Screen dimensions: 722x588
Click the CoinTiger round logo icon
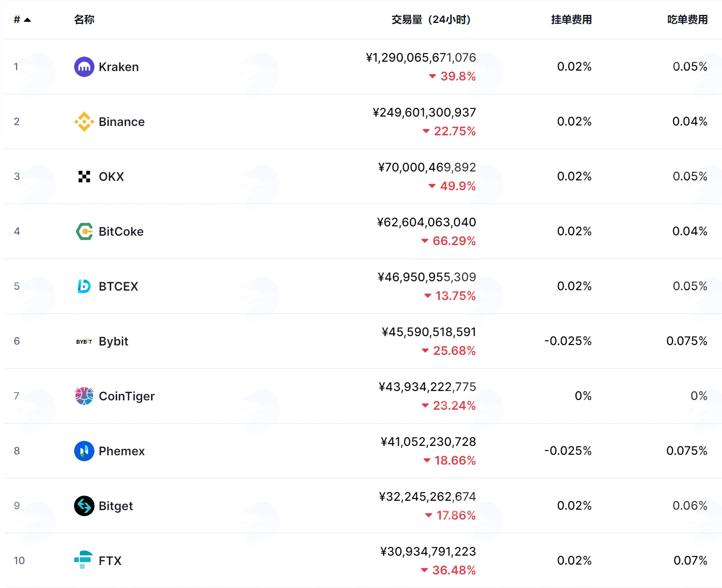(x=84, y=396)
